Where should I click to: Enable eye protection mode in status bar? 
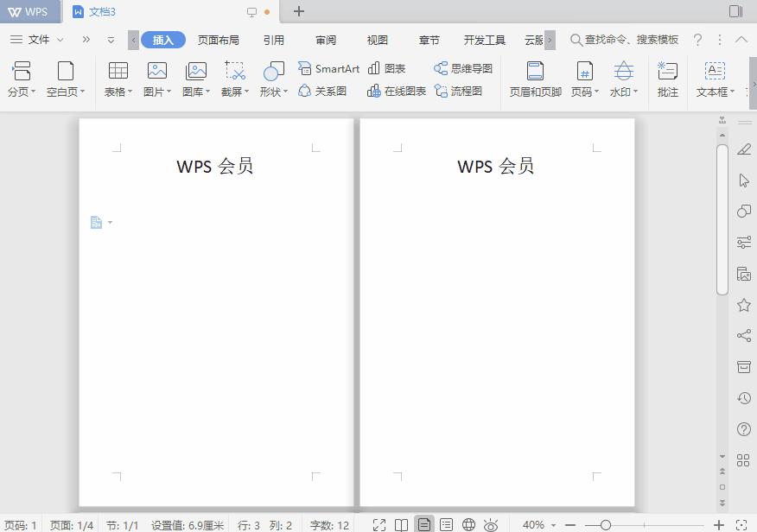[x=490, y=523]
